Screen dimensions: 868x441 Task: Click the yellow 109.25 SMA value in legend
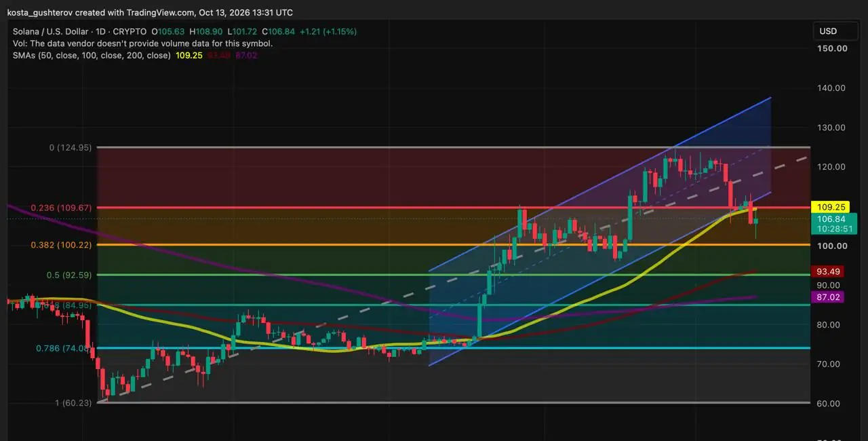point(189,56)
